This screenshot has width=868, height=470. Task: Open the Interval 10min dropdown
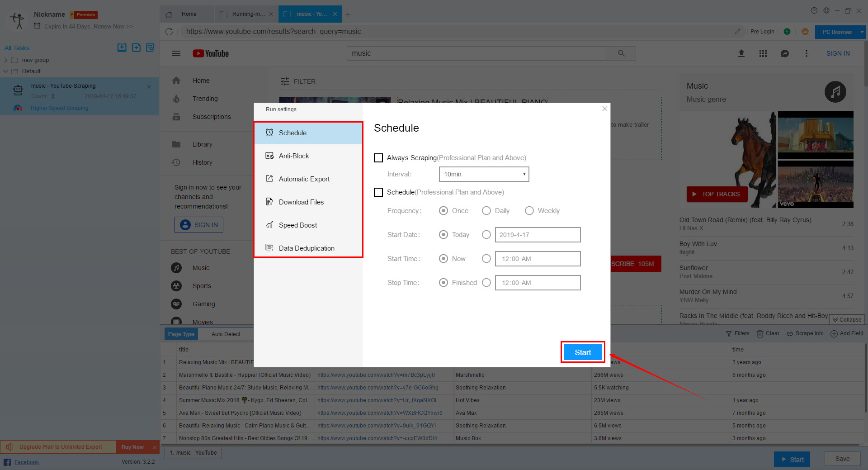[x=484, y=174]
